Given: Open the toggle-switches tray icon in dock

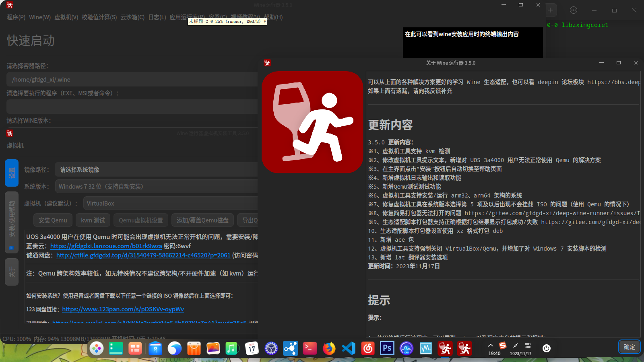Looking at the screenshot, I should [x=528, y=346].
